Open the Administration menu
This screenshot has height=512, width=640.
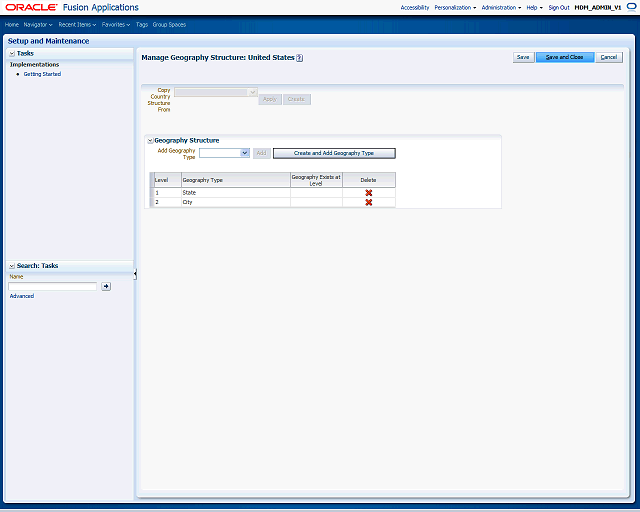tap(501, 7)
